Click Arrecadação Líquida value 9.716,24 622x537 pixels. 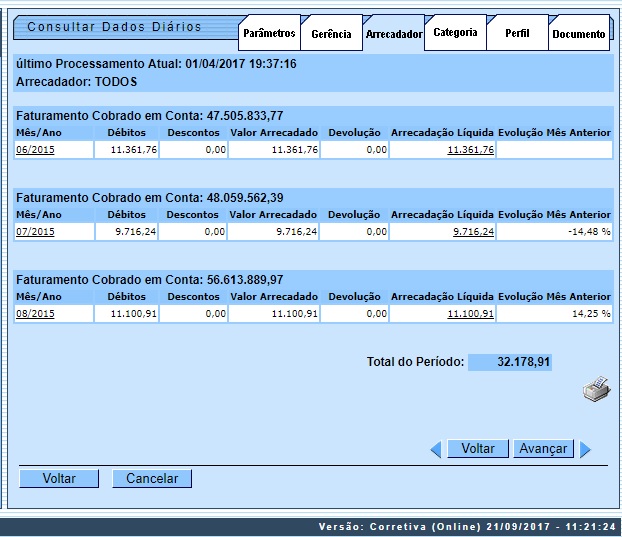click(x=473, y=232)
